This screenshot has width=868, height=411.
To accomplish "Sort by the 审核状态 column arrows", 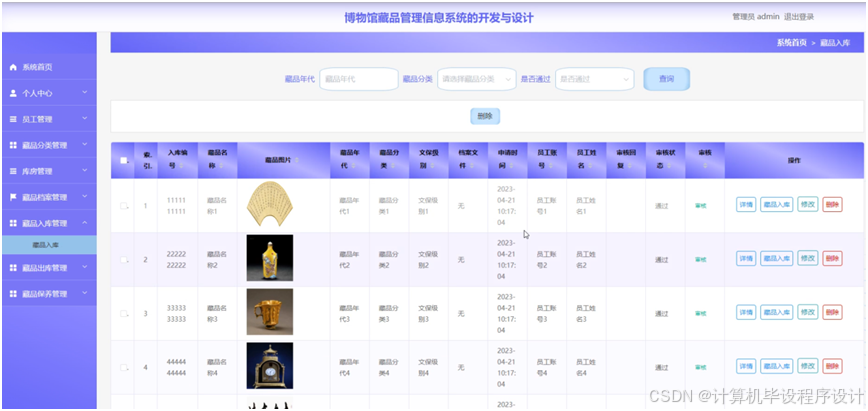I will tap(668, 166).
